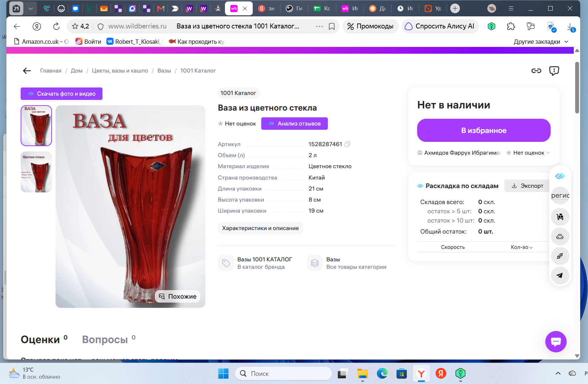The height and width of the screenshot is (384, 588).
Task: Open the 'Промокоды' toolbar button
Action: 370,26
